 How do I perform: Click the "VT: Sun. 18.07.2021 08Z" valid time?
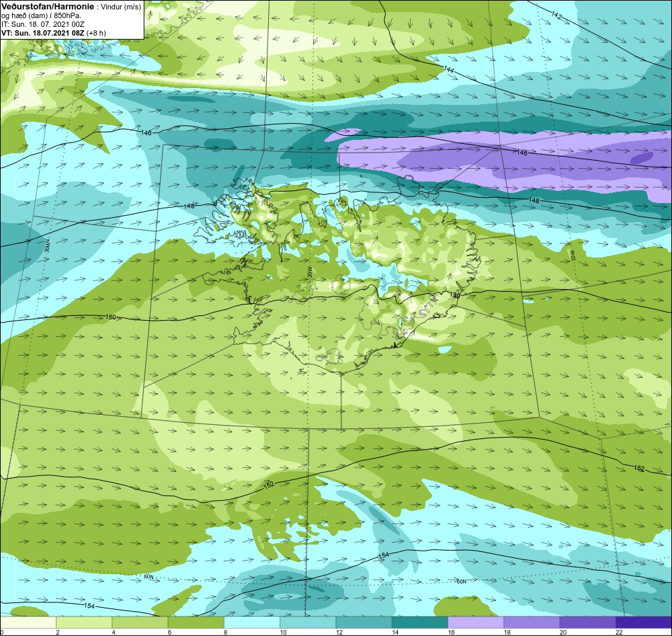click(43, 33)
